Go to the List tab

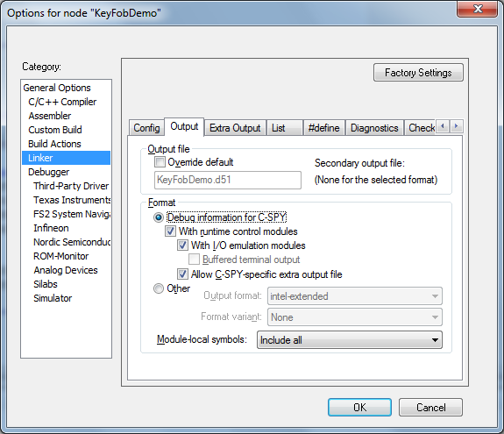(x=285, y=128)
